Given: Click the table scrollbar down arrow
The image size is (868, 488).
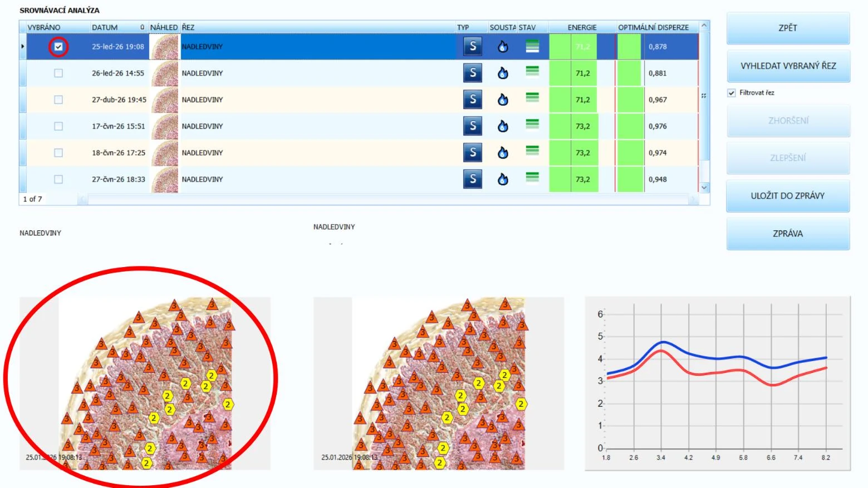Looking at the screenshot, I should point(704,188).
